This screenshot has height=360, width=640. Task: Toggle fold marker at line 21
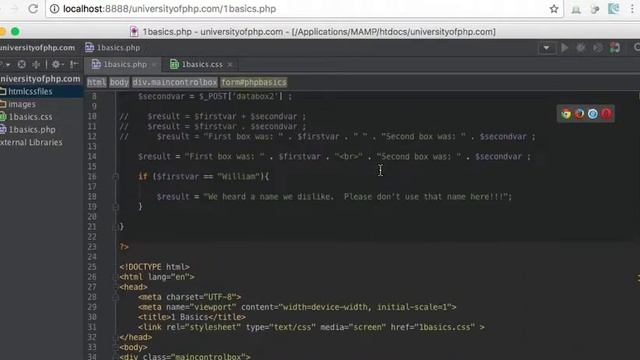coord(116,227)
